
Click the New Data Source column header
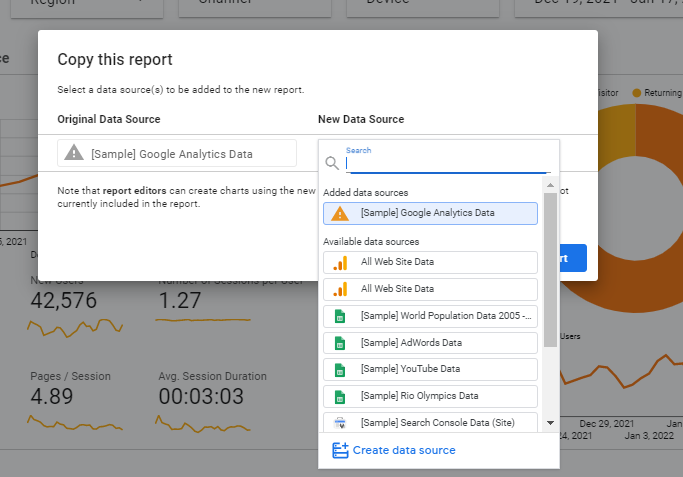pos(361,119)
